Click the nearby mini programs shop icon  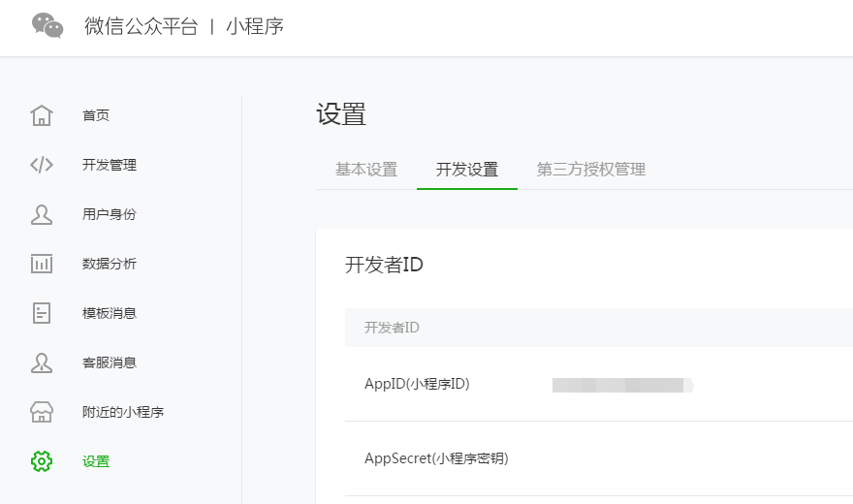click(42, 412)
